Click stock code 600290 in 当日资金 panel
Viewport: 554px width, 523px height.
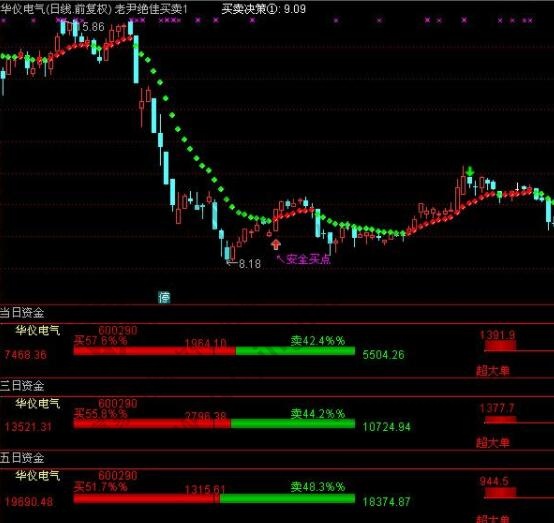[x=118, y=330]
